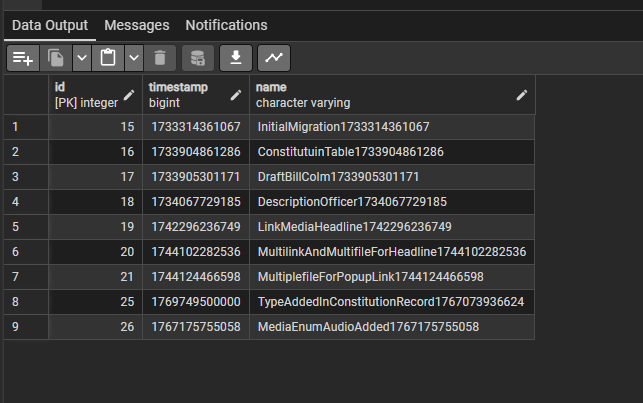Select the entire name column via header
643x403 pixels.
coord(380,95)
